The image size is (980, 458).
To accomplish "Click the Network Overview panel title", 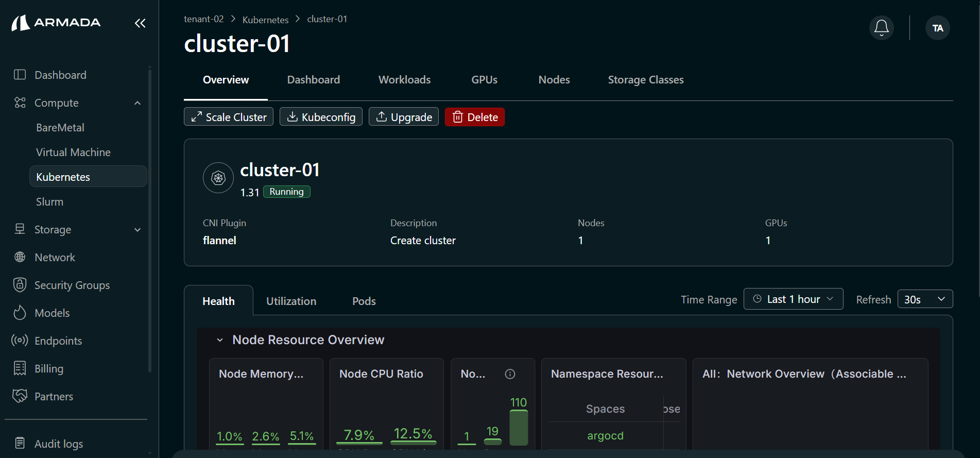I will coord(804,374).
